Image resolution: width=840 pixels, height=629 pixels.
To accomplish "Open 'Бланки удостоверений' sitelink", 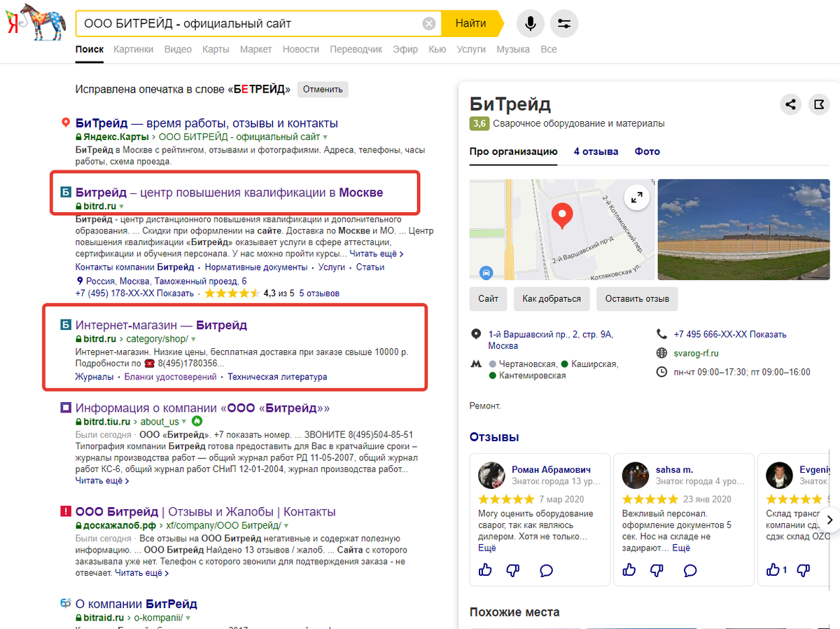I will [x=171, y=377].
